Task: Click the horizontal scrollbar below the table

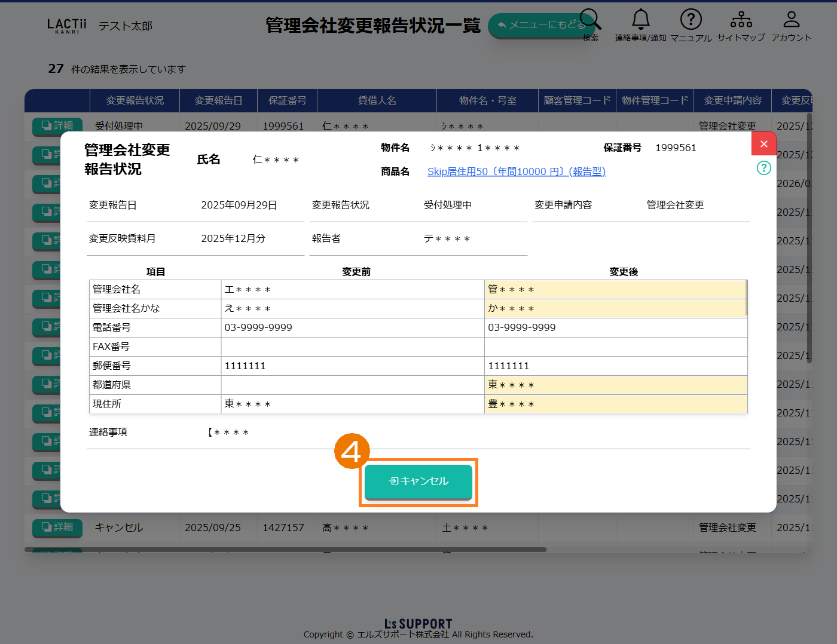Action: (286, 550)
